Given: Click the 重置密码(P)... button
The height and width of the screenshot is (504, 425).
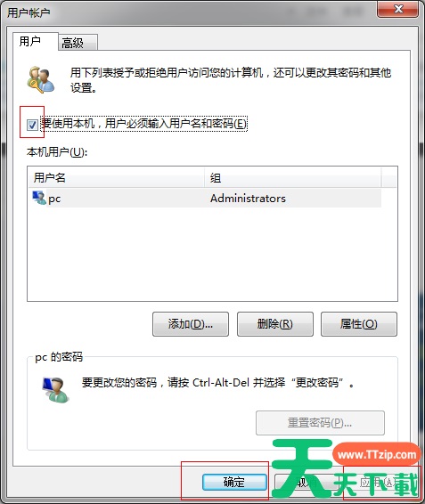Looking at the screenshot, I should coord(320,423).
